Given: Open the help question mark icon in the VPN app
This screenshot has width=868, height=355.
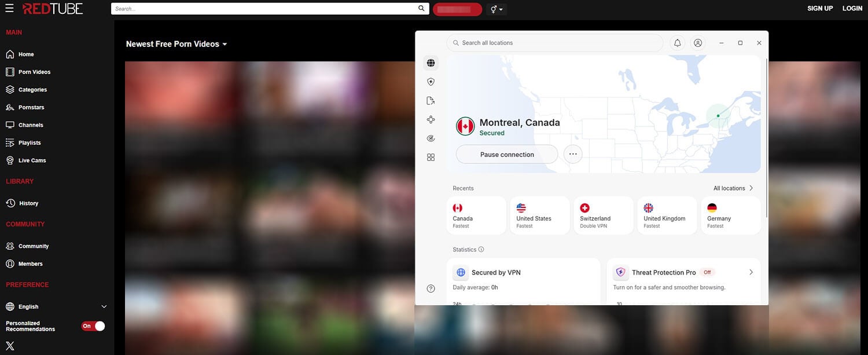Looking at the screenshot, I should tap(431, 288).
